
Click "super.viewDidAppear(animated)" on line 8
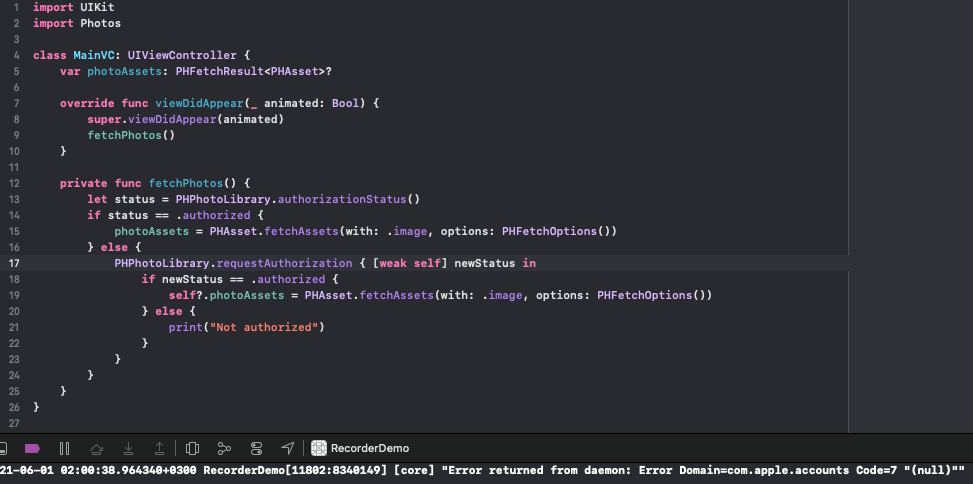(185, 119)
